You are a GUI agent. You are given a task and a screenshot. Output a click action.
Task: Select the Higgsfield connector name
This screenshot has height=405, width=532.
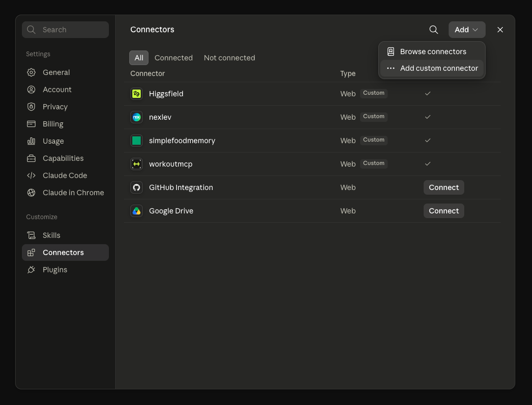click(166, 94)
